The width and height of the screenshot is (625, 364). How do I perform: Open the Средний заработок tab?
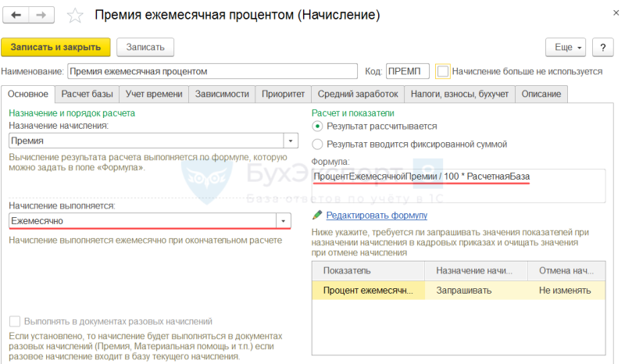[358, 94]
